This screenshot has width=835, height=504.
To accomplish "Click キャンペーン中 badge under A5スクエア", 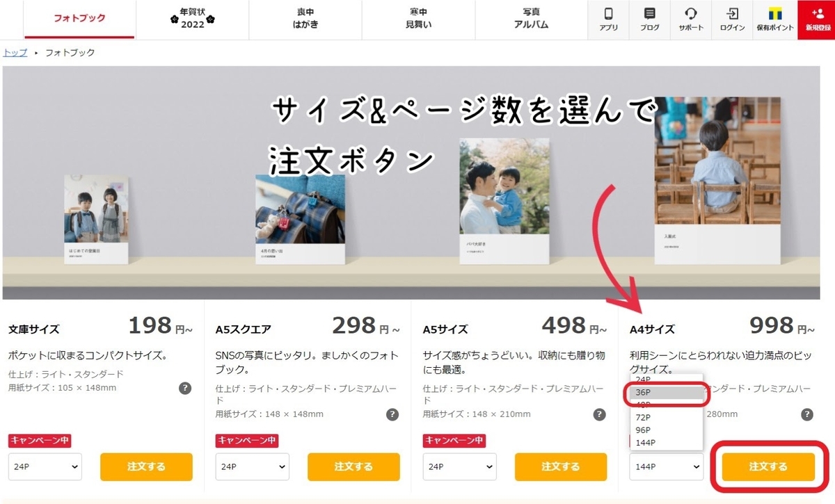I will point(247,441).
